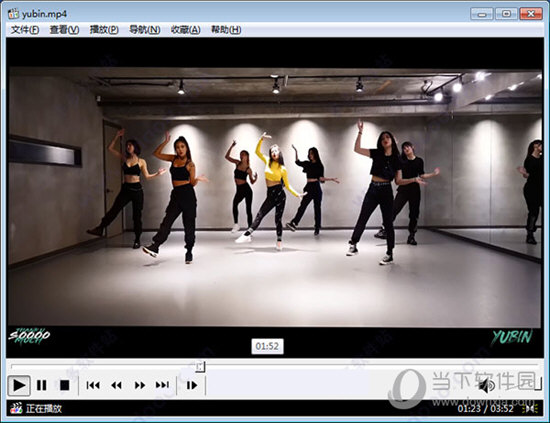This screenshot has height=423, width=550.
Task: Click the video display area
Action: (275, 197)
